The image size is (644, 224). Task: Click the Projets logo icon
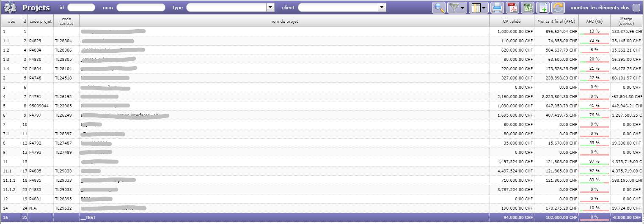coord(9,8)
